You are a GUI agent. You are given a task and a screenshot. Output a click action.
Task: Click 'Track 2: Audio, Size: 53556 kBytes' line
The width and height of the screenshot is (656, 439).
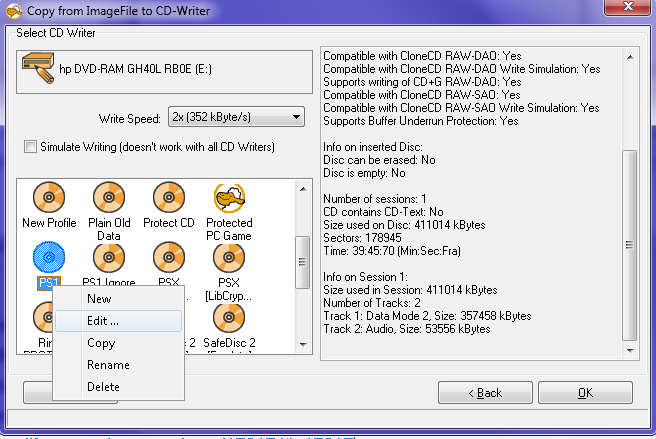[407, 329]
